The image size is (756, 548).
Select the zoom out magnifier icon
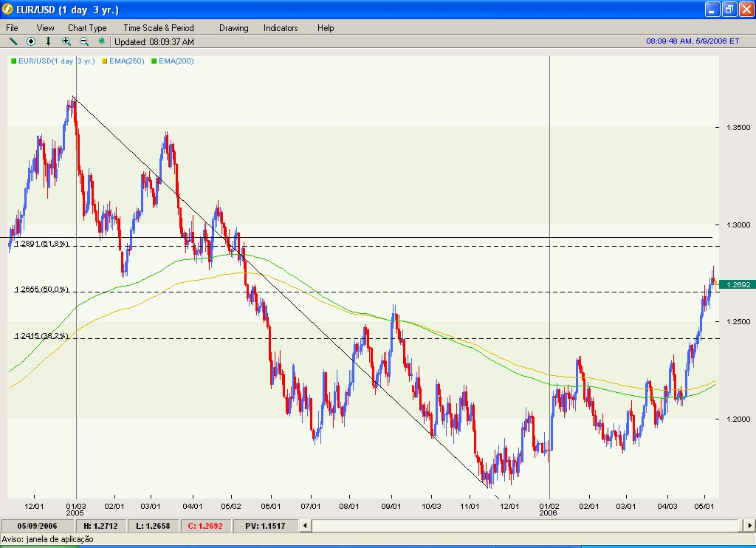83,41
